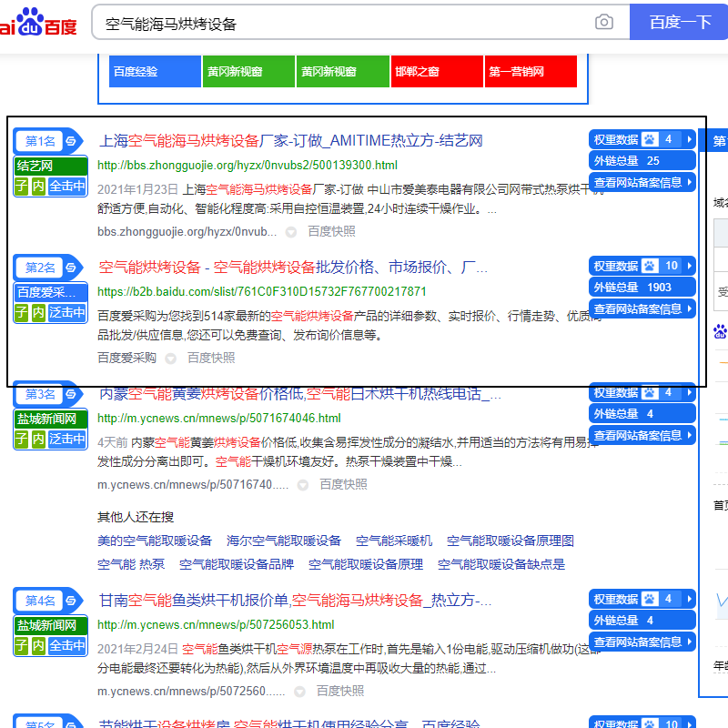Click the 百度一下 search button
This screenshot has height=728, width=728.
point(679,22)
